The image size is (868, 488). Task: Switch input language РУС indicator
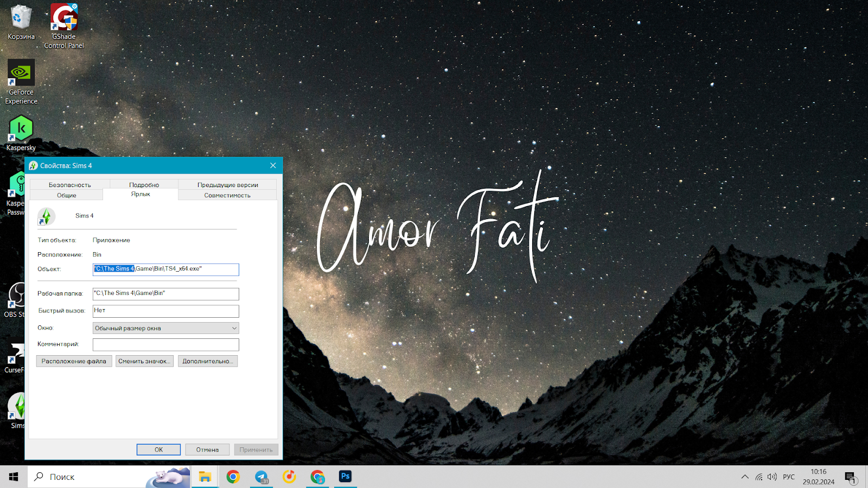[x=789, y=477]
